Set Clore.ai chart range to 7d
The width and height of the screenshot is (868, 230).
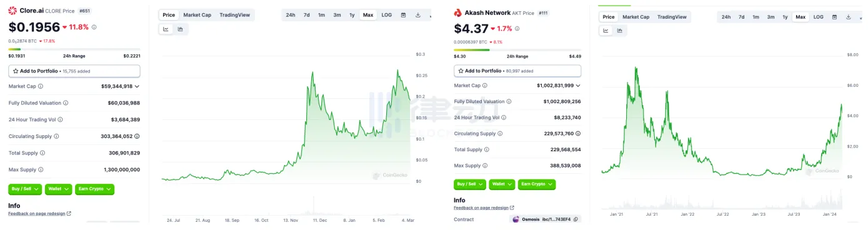pyautogui.click(x=306, y=15)
